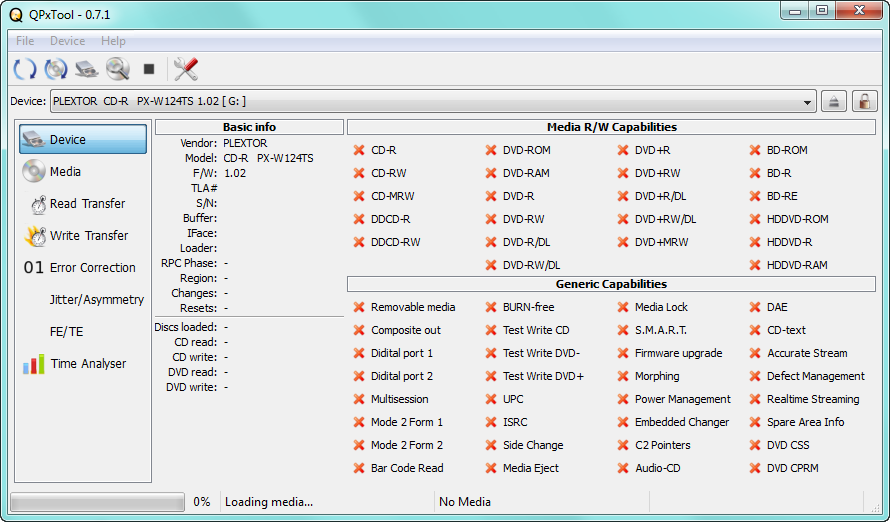Click the DVD CPRM red cross icon
This screenshot has width=890, height=522.
tap(755, 468)
